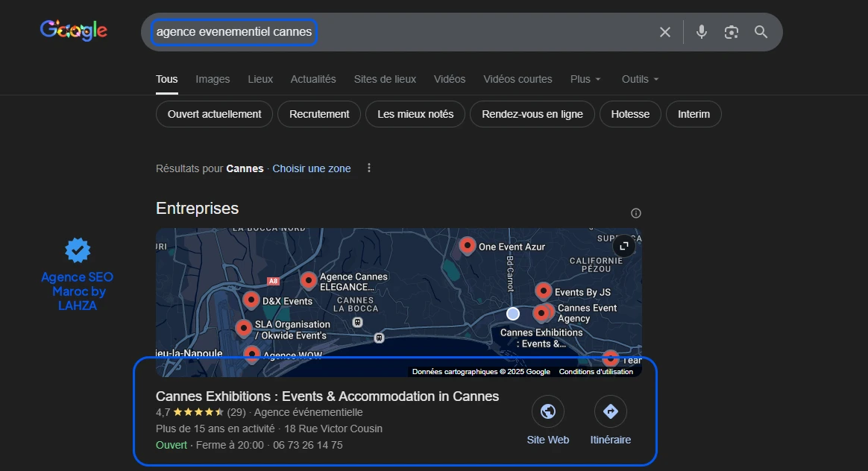Image resolution: width=868 pixels, height=471 pixels.
Task: Open the Cannes Exhibitions business listing title
Action: tap(327, 396)
